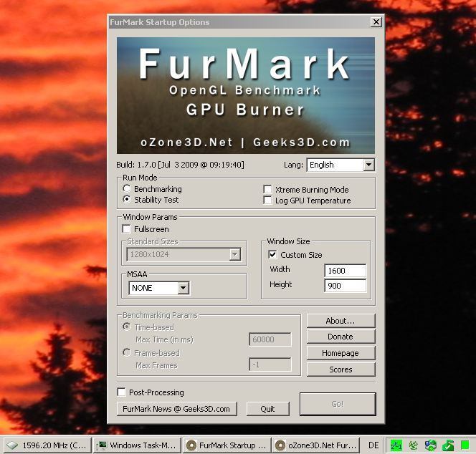
Task: Switch to the oZone3D.Net Fur... taskbar window
Action: click(x=315, y=445)
